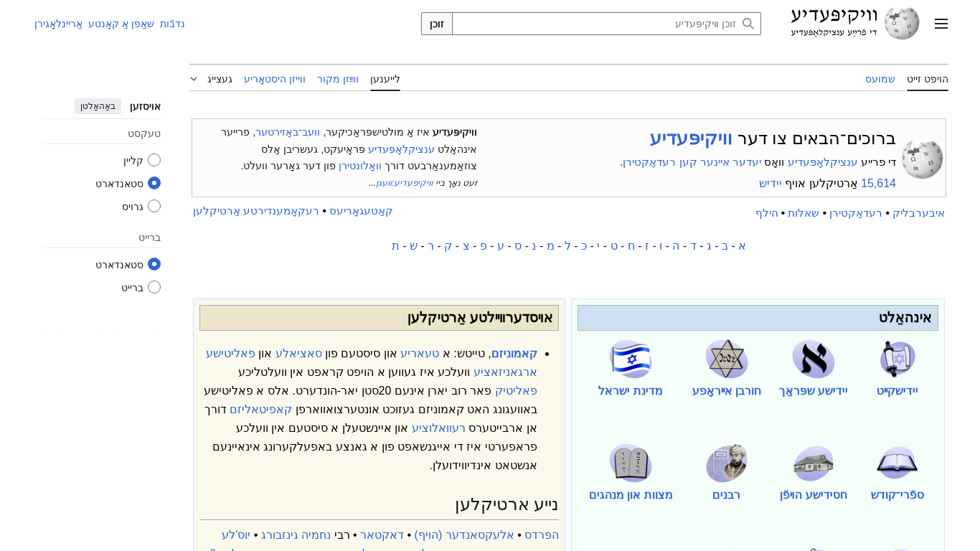The width and height of the screenshot is (980, 551).
Task: Click the אַריינלאָגירן log in link
Action: click(x=59, y=24)
